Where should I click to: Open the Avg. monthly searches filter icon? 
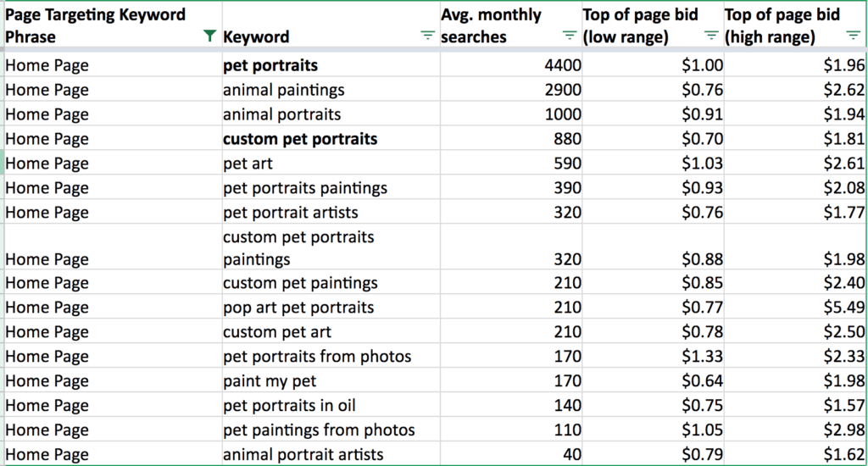coord(569,36)
